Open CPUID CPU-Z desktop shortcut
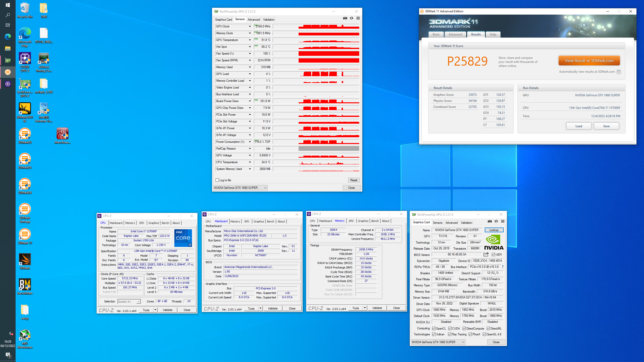The image size is (644, 362). click(25, 62)
